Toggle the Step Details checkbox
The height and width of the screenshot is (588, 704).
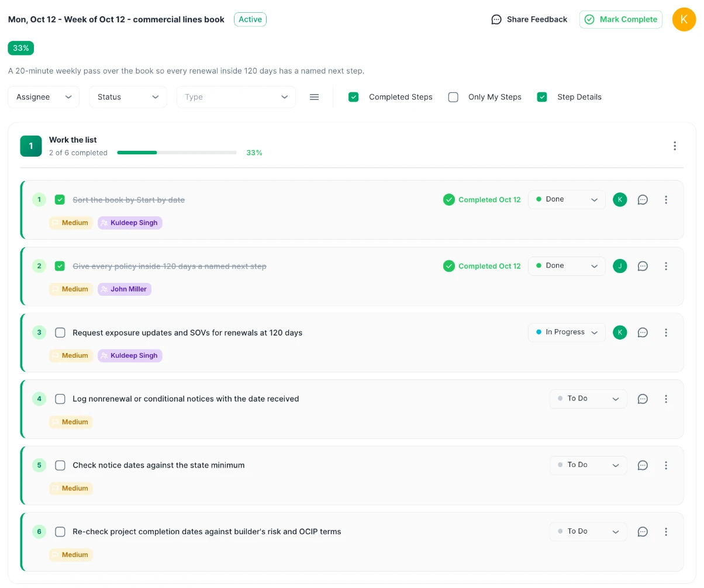coord(542,97)
